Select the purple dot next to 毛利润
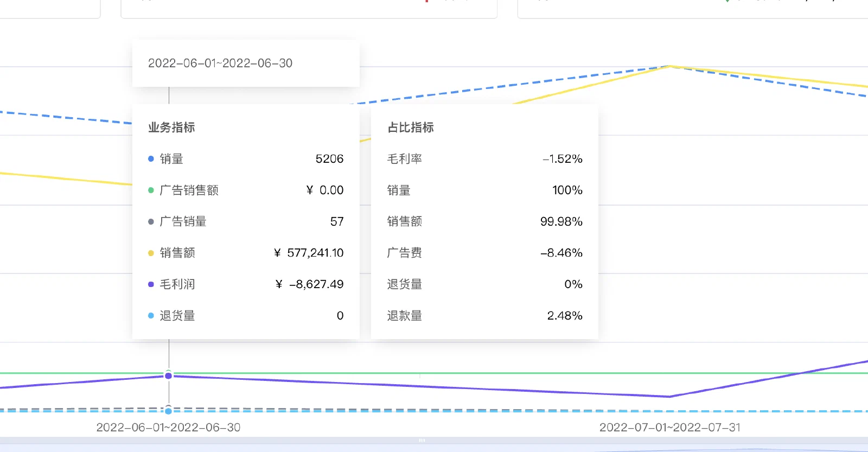The width and height of the screenshot is (868, 452). pos(151,284)
